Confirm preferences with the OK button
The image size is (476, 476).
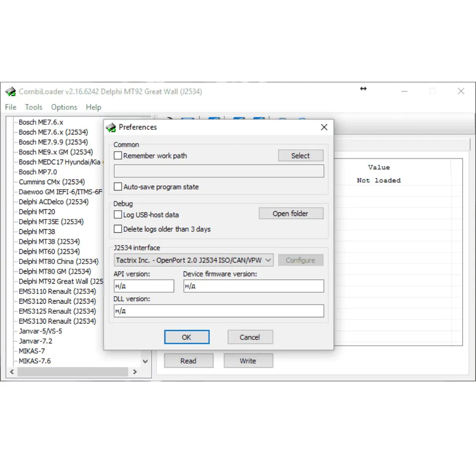[x=186, y=337]
